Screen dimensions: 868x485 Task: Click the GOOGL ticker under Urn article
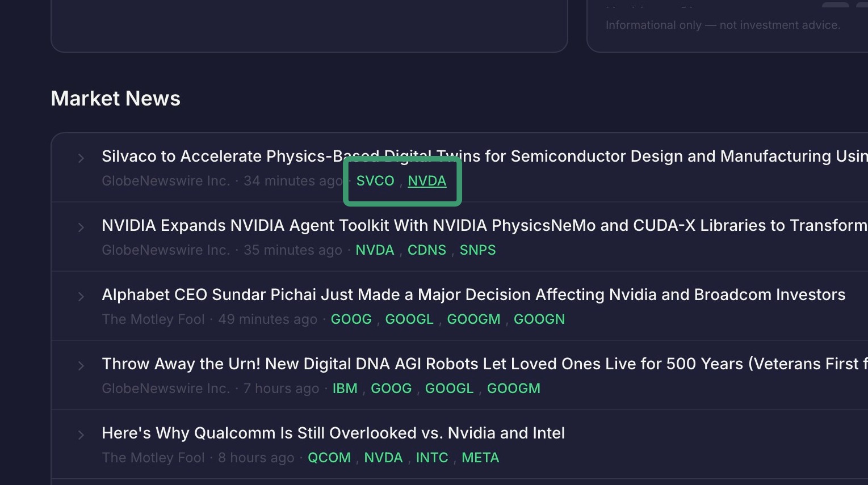(x=449, y=389)
